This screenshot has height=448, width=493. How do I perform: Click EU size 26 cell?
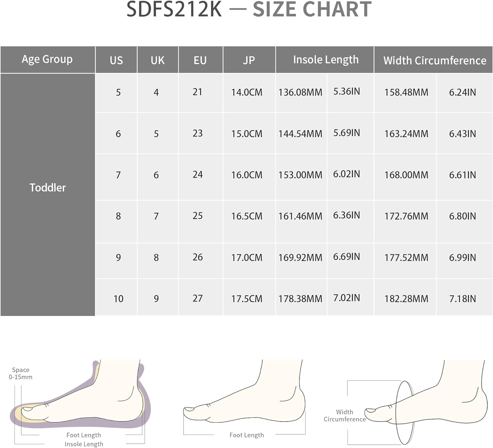(x=200, y=261)
